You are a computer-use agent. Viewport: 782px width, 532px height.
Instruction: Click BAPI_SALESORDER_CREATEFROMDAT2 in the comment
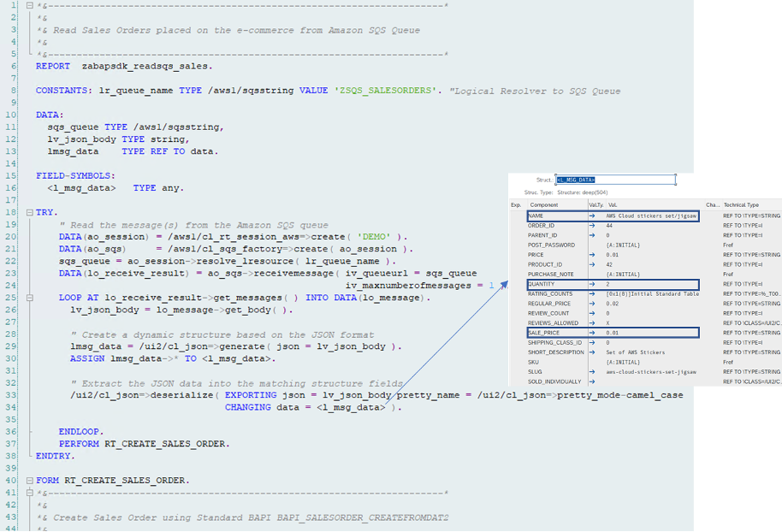point(363,518)
